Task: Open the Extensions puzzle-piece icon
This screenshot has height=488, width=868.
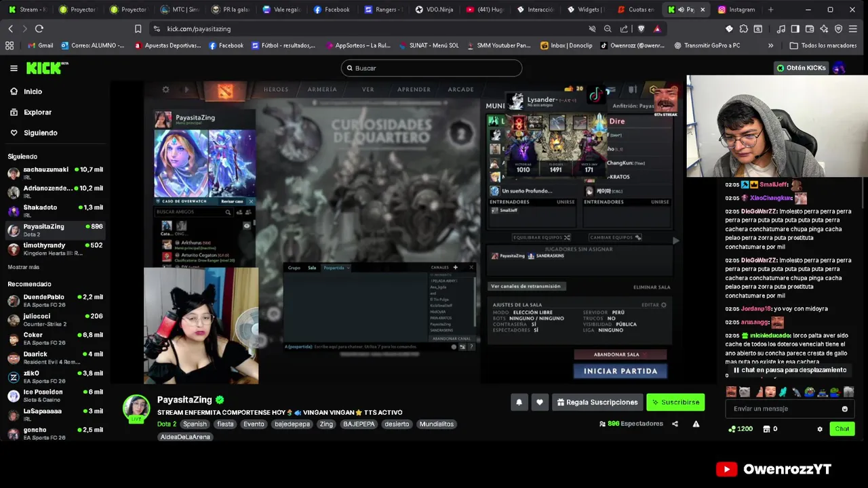Action: click(744, 28)
